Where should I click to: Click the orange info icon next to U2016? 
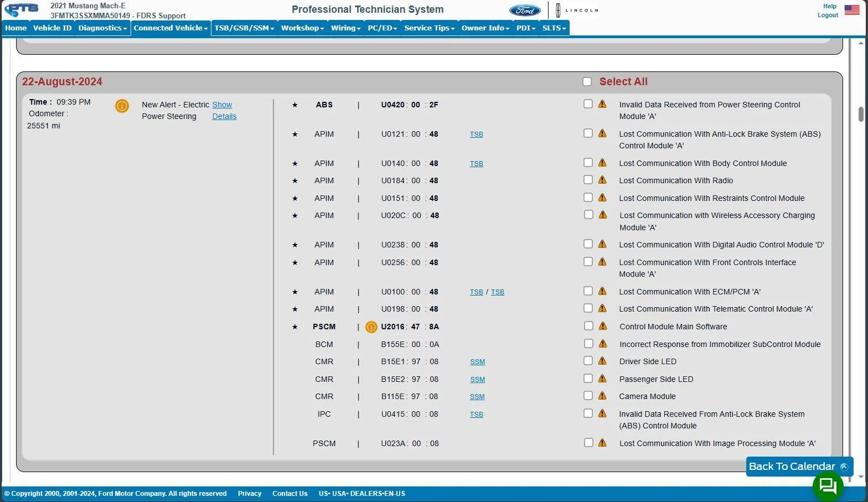(371, 327)
